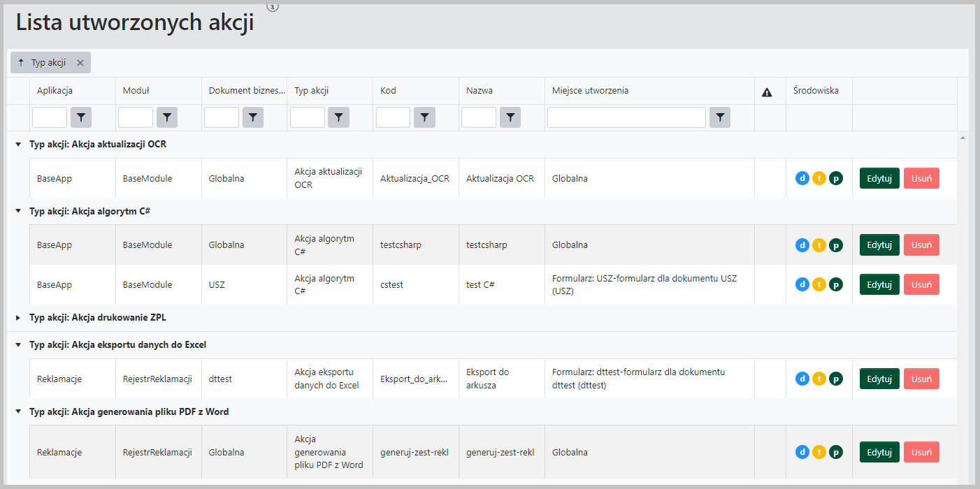Expand the Akcja drukowanie ZPL group
980x489 pixels.
[x=18, y=318]
